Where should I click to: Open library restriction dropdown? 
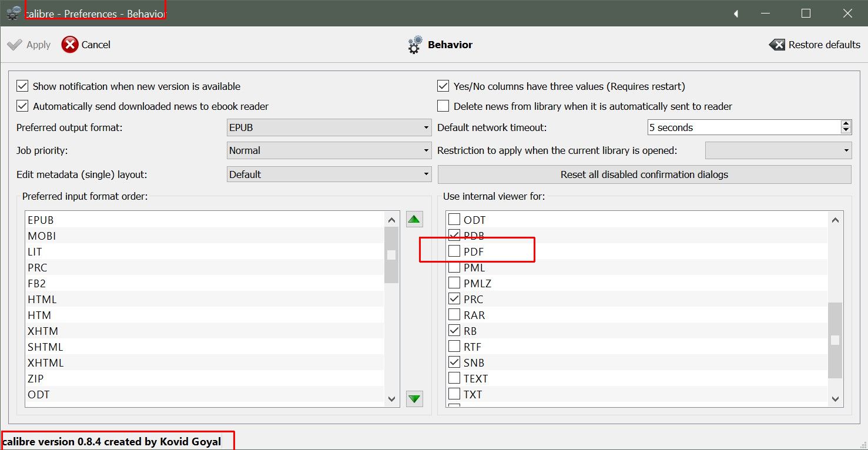pyautogui.click(x=778, y=150)
